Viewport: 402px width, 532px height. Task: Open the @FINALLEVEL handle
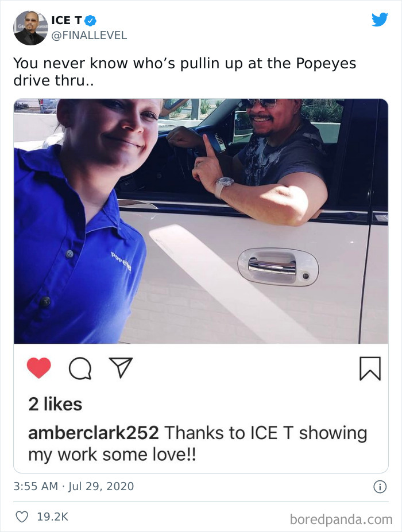click(x=89, y=35)
